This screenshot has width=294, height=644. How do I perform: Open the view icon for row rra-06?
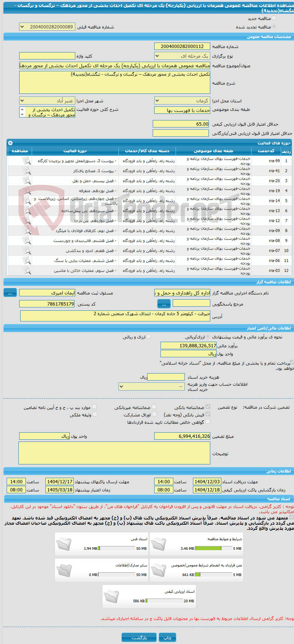27,260
